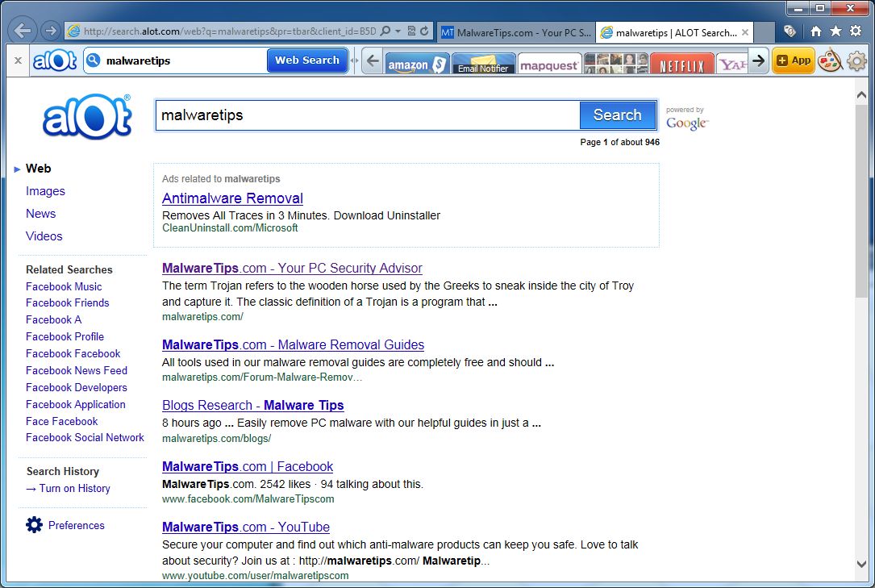
Task: Select the malwaretips ALOT Search tab
Action: [x=668, y=32]
